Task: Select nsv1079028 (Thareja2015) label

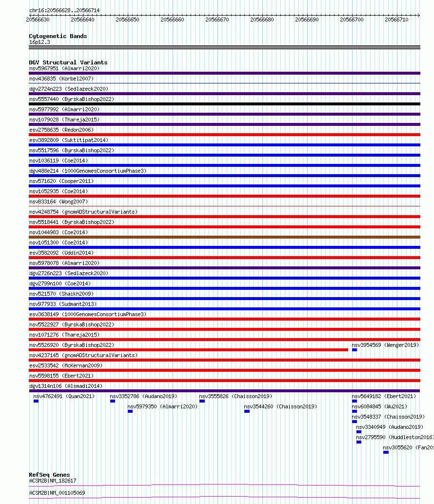Action: tap(64, 120)
